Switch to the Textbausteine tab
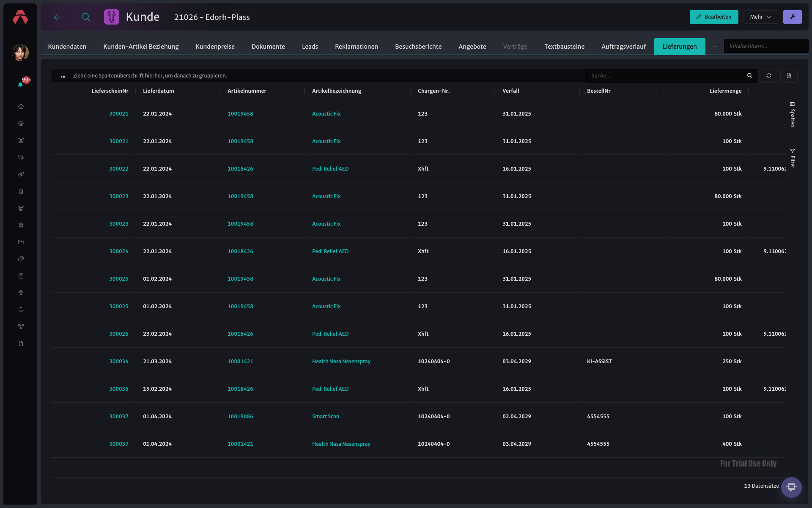The image size is (812, 508). pyautogui.click(x=564, y=47)
